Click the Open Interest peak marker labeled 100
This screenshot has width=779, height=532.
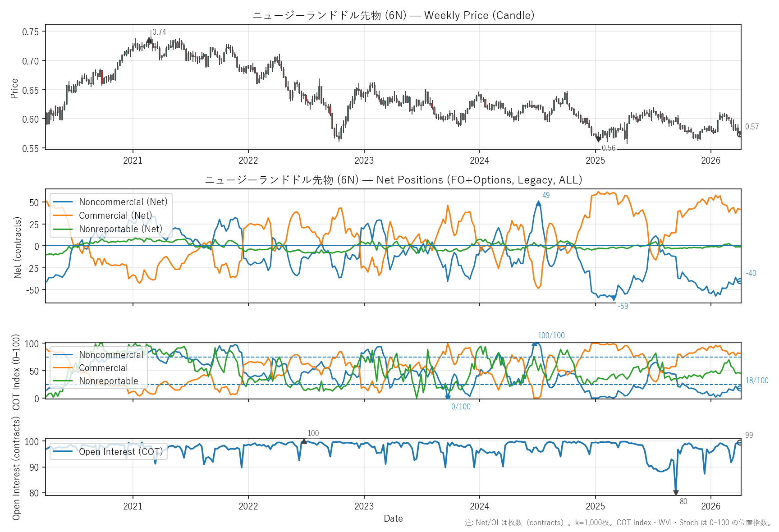click(x=304, y=441)
